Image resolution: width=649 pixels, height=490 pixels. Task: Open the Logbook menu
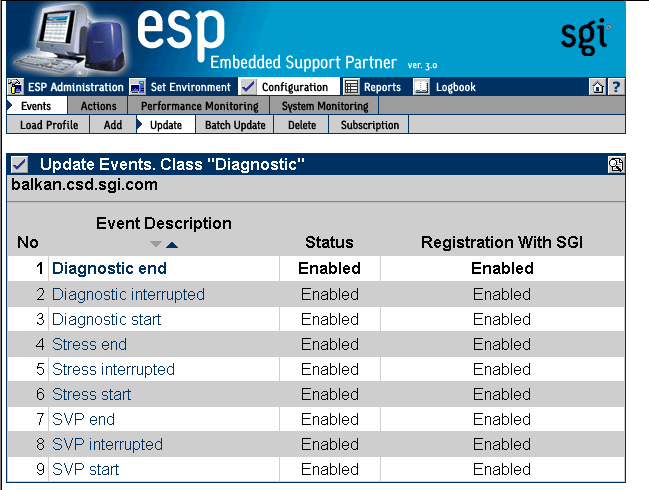pos(456,87)
